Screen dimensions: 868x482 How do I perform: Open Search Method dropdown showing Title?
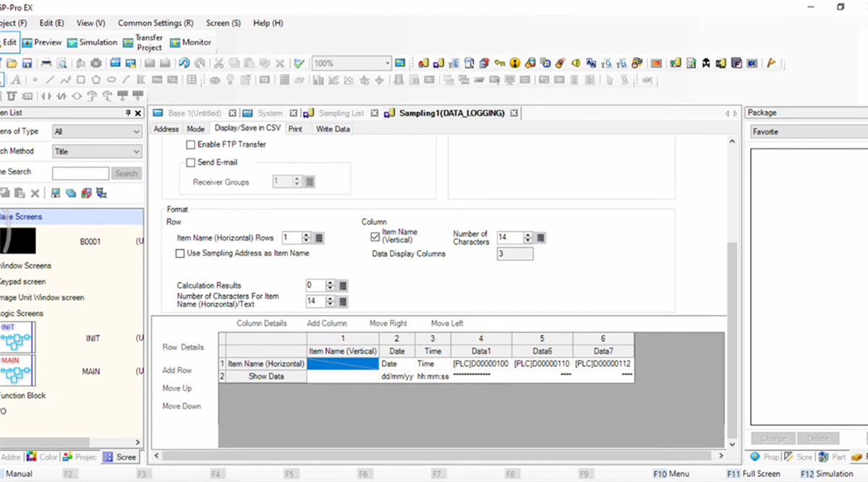[x=97, y=152]
